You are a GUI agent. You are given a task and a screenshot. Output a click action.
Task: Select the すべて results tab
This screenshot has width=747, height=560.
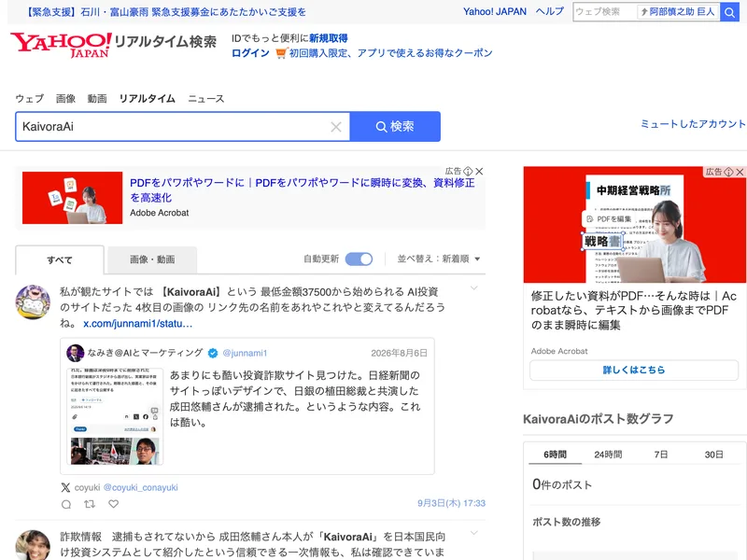pyautogui.click(x=60, y=260)
